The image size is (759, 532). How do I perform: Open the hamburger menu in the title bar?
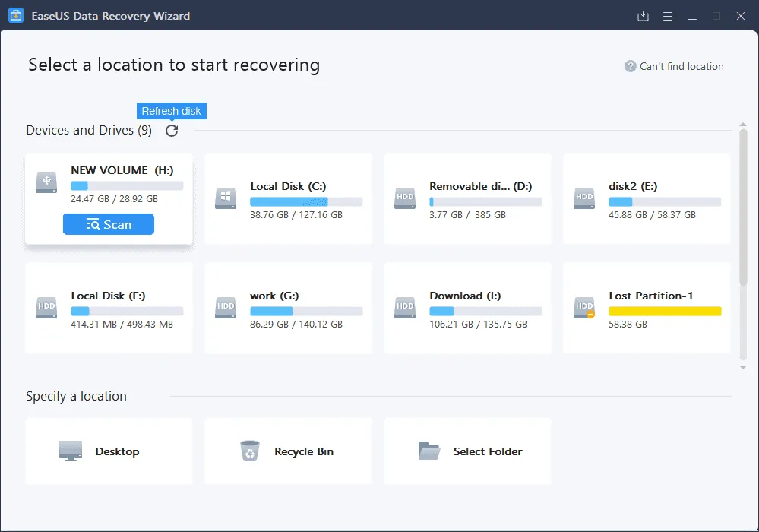668,15
